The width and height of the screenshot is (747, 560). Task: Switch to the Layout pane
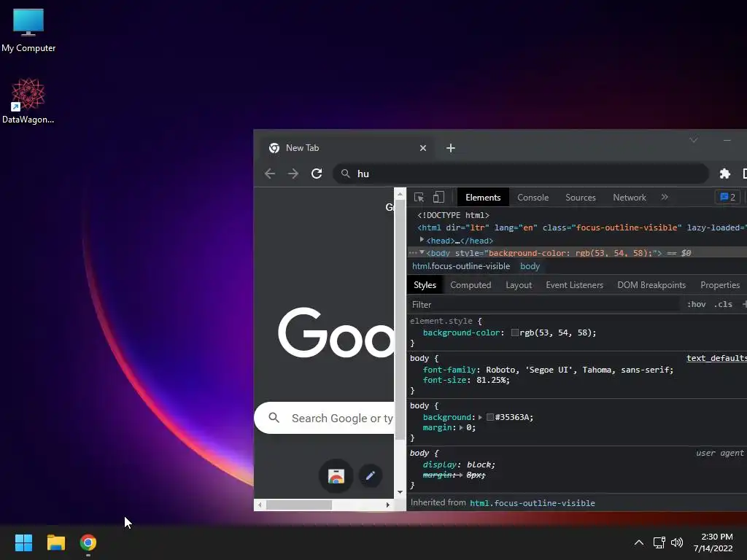[519, 285]
